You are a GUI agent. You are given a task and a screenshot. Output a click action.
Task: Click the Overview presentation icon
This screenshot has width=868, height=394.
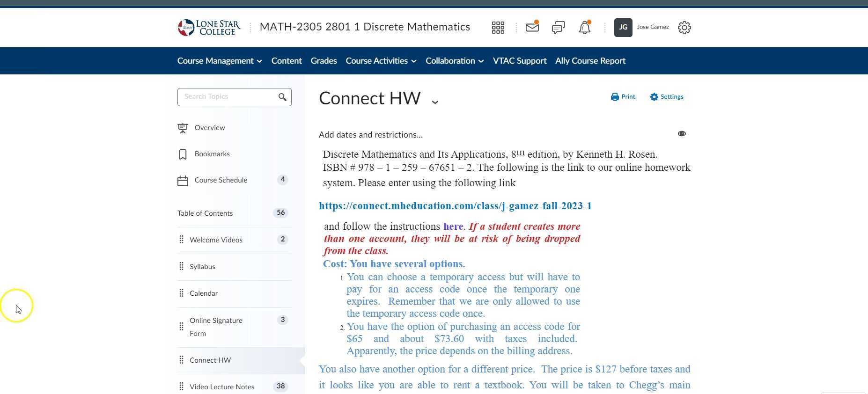pos(183,128)
